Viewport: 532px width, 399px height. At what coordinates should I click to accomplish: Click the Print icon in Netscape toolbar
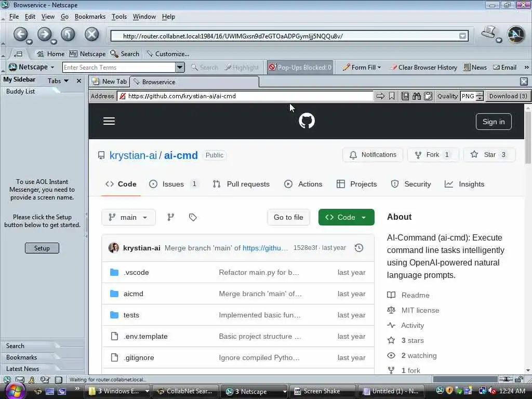point(489,33)
